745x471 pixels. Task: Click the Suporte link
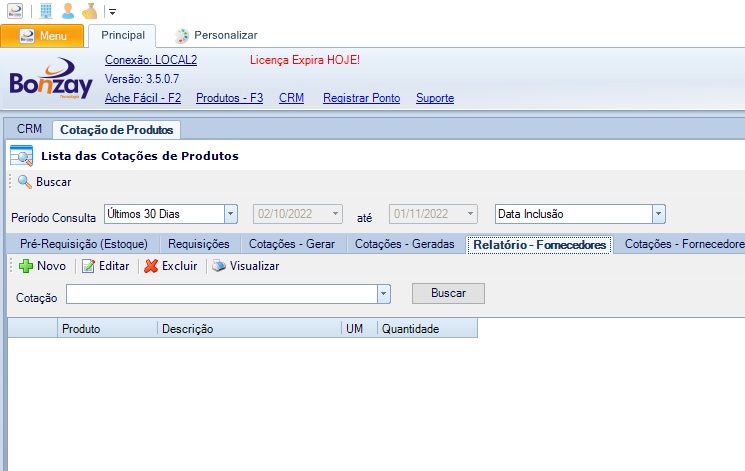click(x=435, y=98)
